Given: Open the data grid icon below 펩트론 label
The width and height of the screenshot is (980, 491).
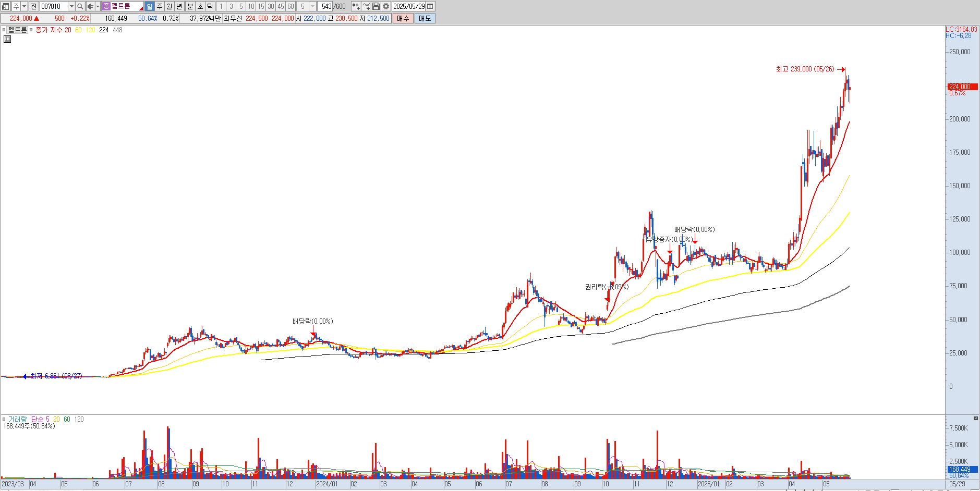Looking at the screenshot, I should [7, 39].
